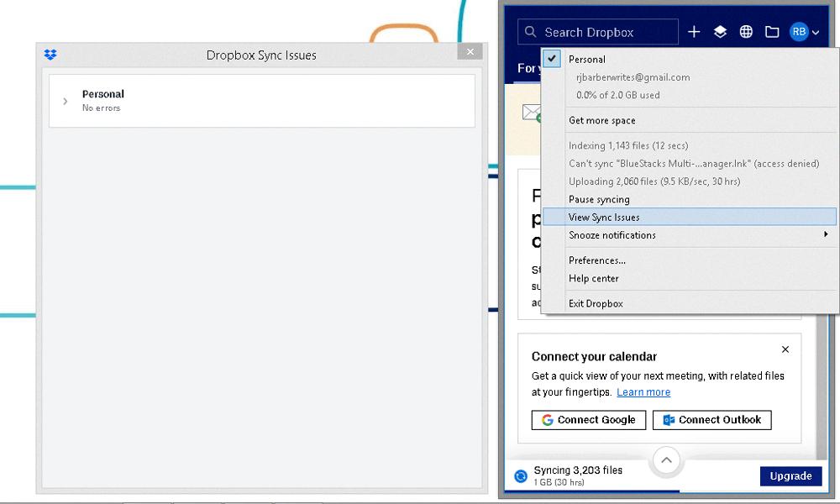Close the Dropbox Sync Issues window
The width and height of the screenshot is (840, 504).
(470, 51)
